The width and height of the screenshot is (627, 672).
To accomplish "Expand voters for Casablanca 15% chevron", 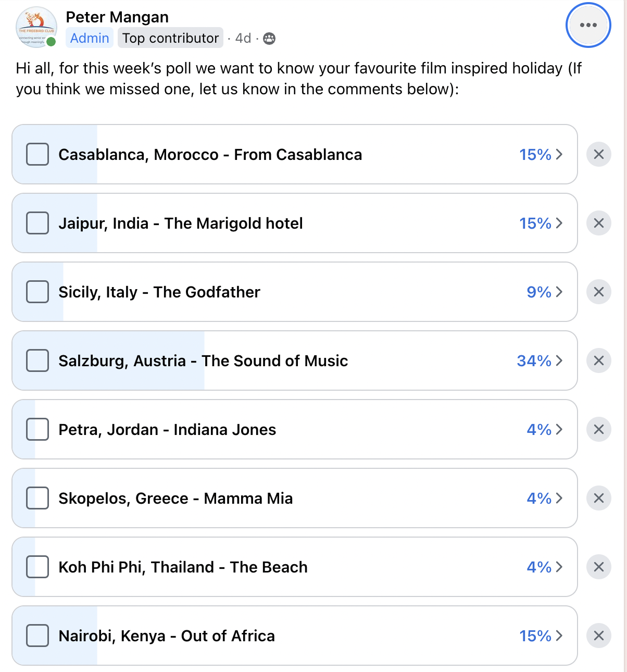I will (558, 154).
